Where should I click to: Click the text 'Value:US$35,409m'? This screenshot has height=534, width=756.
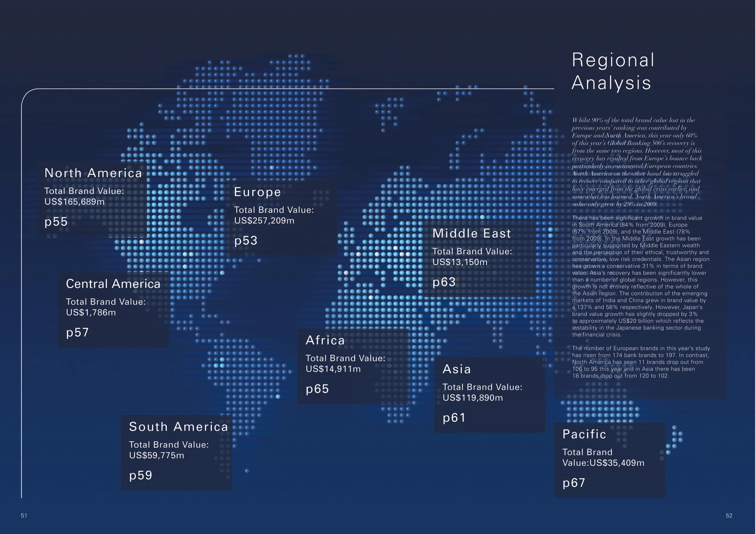[x=603, y=463]
